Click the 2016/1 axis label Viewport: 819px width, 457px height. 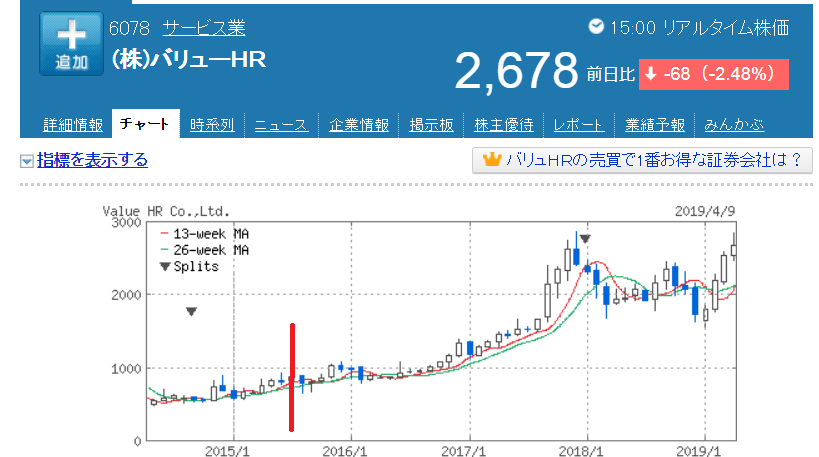tap(345, 451)
